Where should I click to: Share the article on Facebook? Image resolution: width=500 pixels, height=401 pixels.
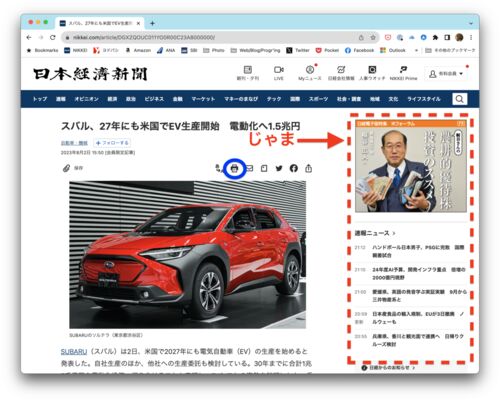(293, 168)
